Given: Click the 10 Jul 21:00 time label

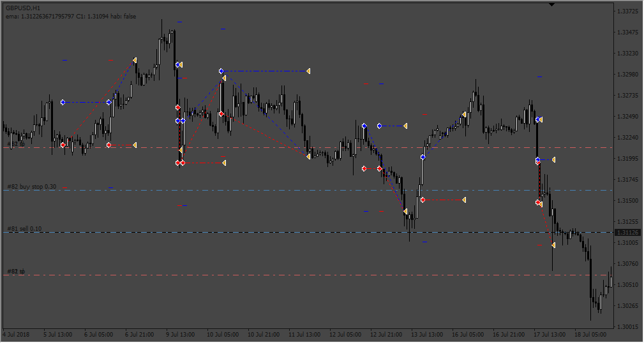Looking at the screenshot, I should (x=263, y=334).
